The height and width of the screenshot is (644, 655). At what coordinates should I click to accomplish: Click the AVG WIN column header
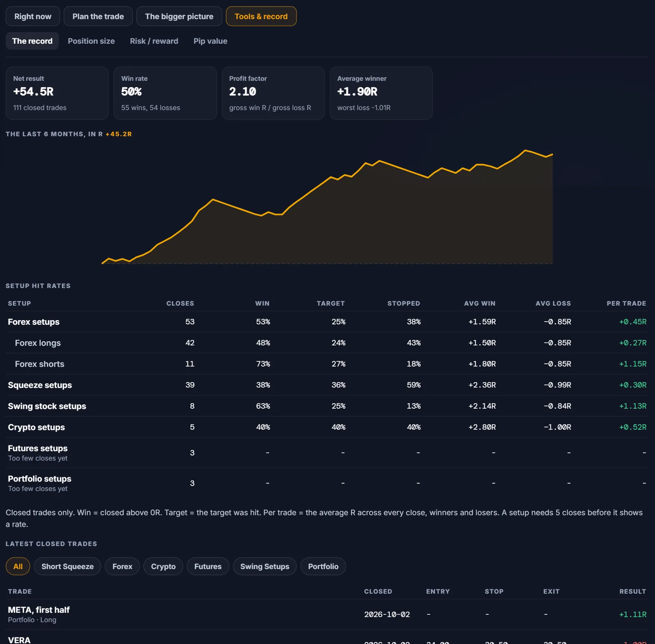click(x=480, y=303)
